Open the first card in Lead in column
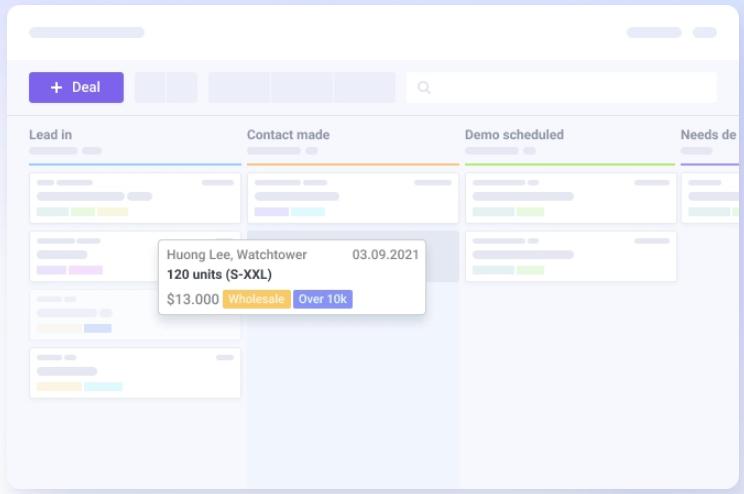This screenshot has height=494, width=744. click(135, 198)
